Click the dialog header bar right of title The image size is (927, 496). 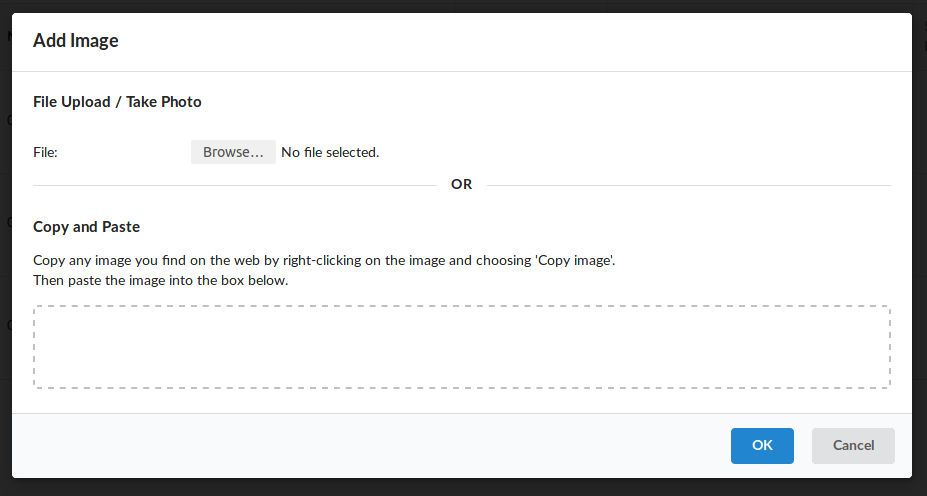[x=500, y=41]
